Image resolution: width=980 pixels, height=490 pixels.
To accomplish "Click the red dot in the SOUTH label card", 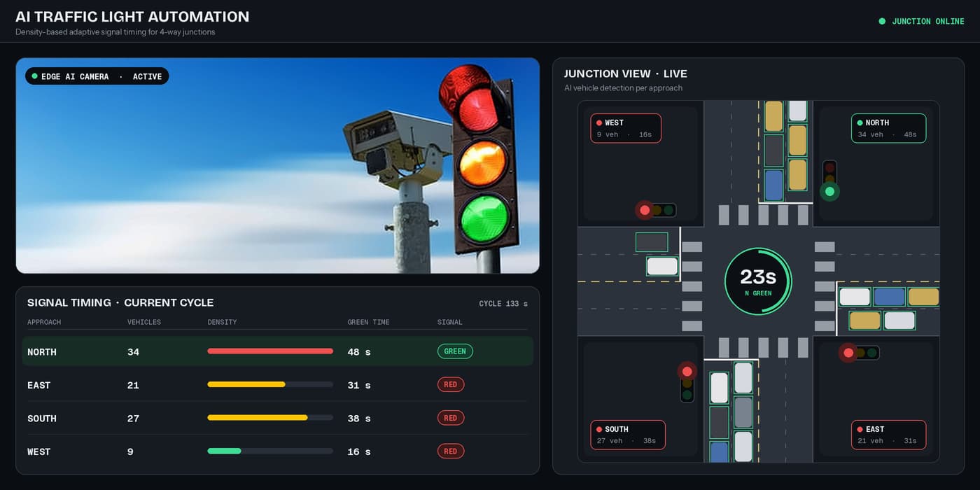I will pyautogui.click(x=599, y=430).
